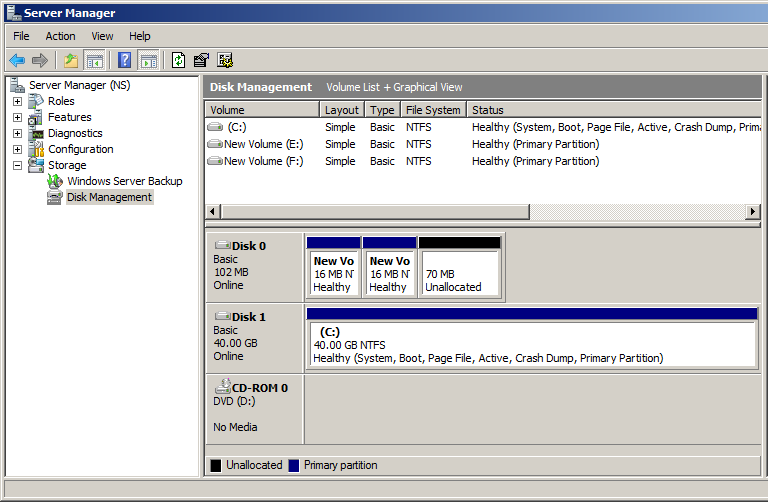The height and width of the screenshot is (503, 768).
Task: Click the blue Help question mark icon
Action: [x=125, y=60]
